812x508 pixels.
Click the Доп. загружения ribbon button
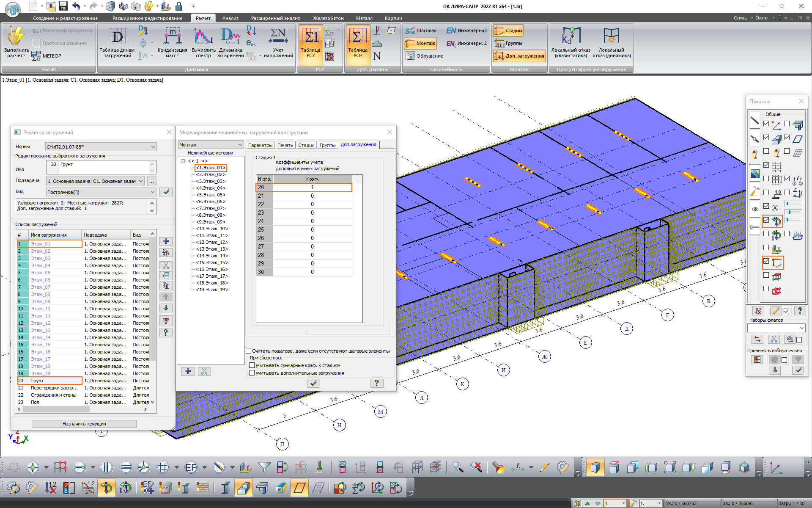coord(520,56)
